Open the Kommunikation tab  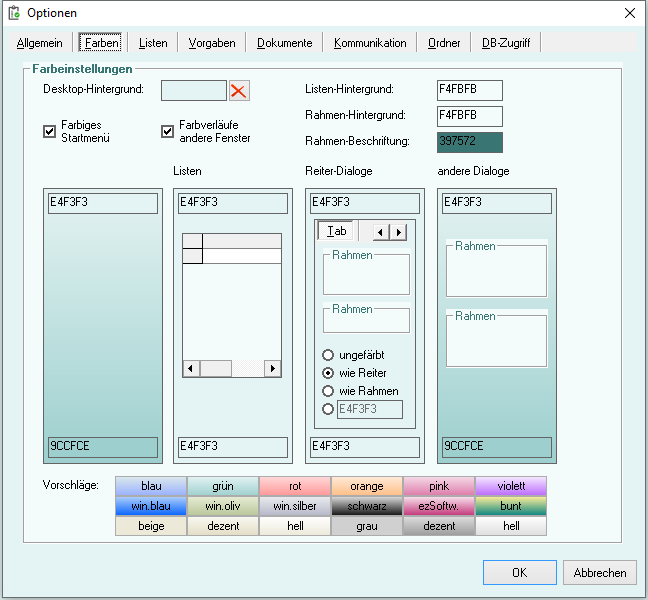(370, 43)
